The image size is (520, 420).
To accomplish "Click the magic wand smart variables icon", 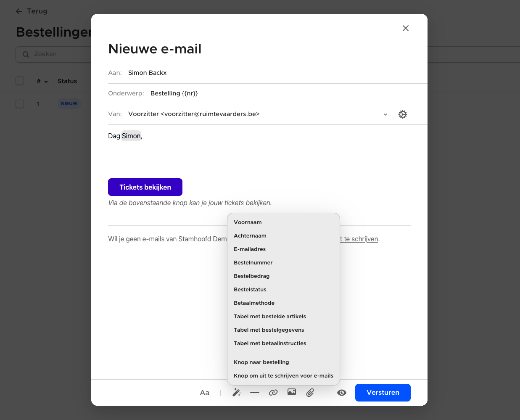I will (237, 393).
